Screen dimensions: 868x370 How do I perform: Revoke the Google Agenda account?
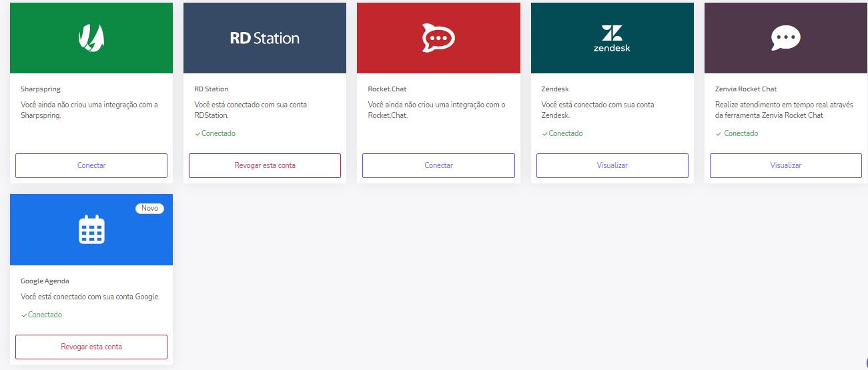coord(91,347)
